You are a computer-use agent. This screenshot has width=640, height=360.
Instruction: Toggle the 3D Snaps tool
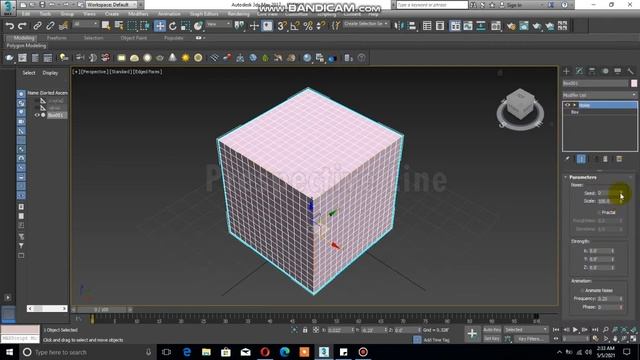(282, 26)
